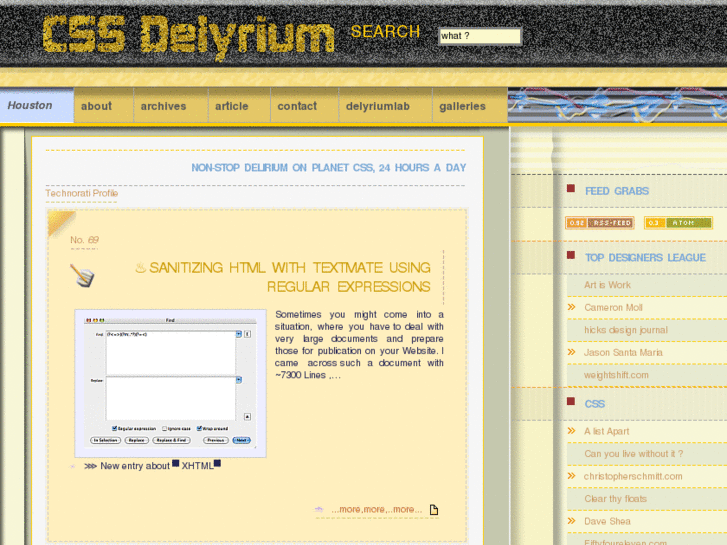Open the archives menu item
Image resolution: width=727 pixels, height=545 pixels.
[x=171, y=106]
